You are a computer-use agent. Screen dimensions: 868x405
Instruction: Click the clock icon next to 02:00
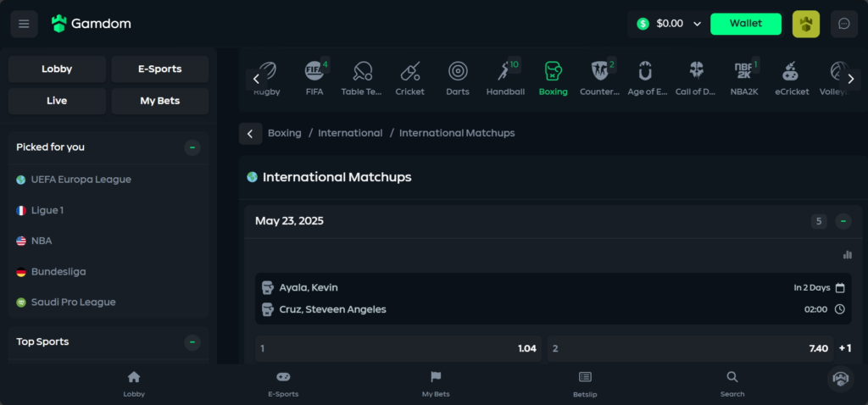840,309
